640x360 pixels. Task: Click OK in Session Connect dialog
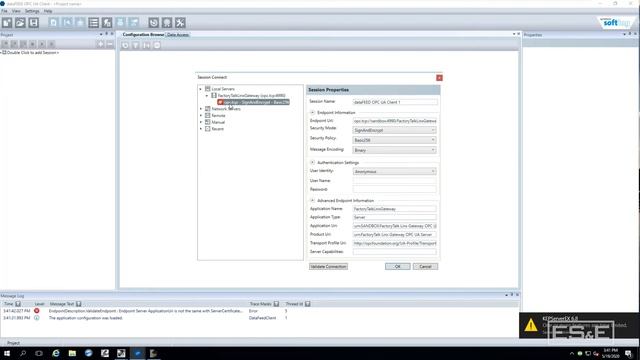[x=398, y=267]
